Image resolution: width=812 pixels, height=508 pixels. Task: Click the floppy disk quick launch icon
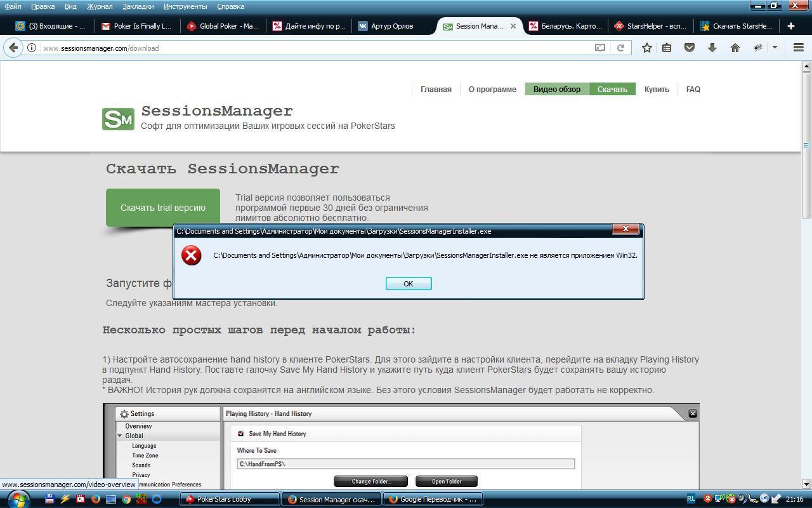click(49, 499)
